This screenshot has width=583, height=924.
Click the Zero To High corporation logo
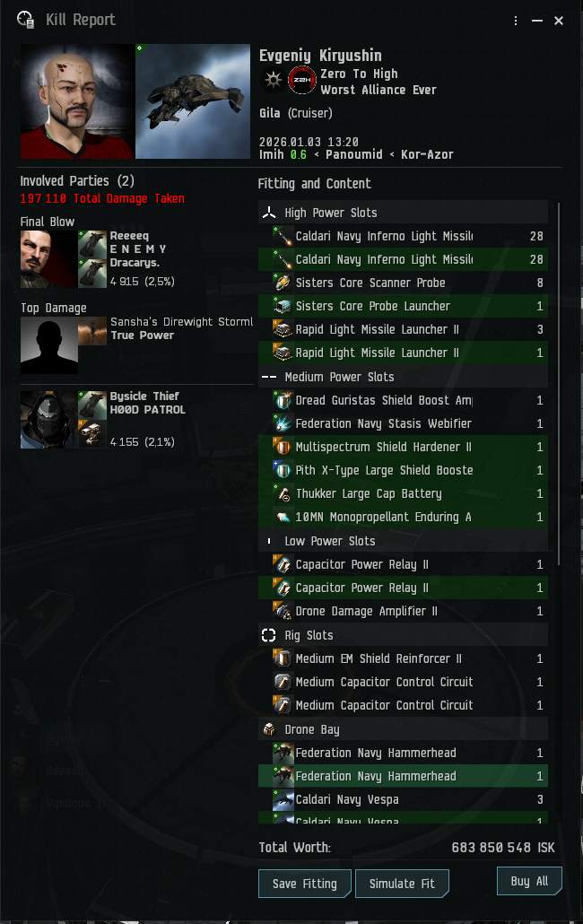301,81
